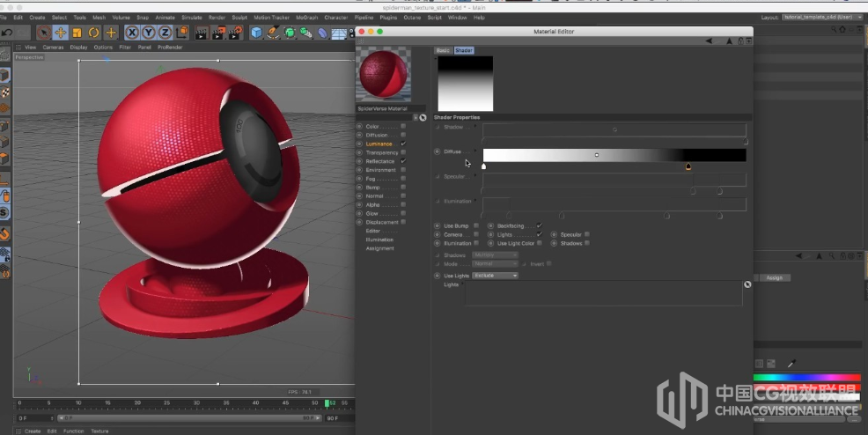This screenshot has width=868, height=435.
Task: Expand the Shadow gradient disclosure arrow
Action: point(475,126)
